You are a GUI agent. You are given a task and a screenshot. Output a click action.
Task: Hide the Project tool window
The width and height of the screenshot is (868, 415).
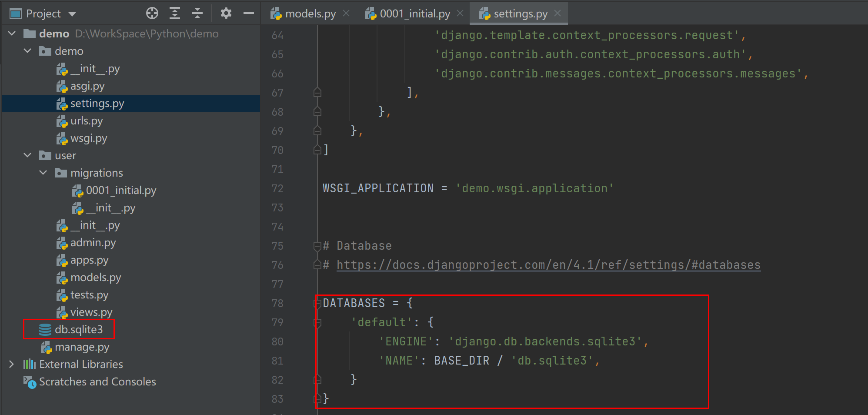[x=249, y=13]
